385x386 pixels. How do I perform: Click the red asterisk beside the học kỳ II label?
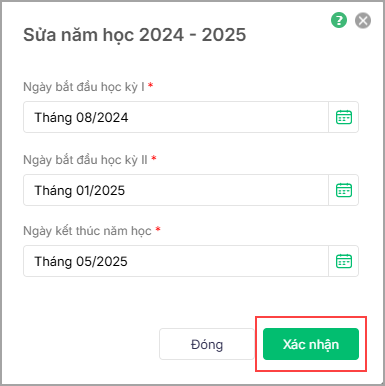154,158
